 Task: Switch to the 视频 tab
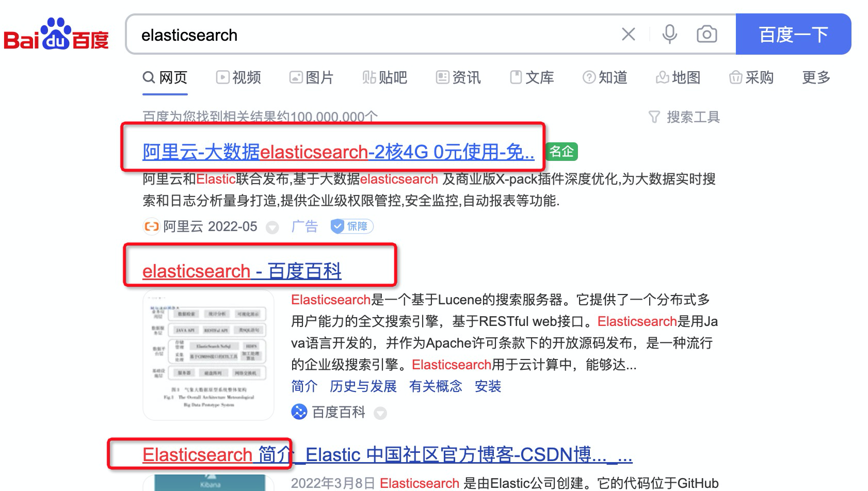click(x=238, y=78)
